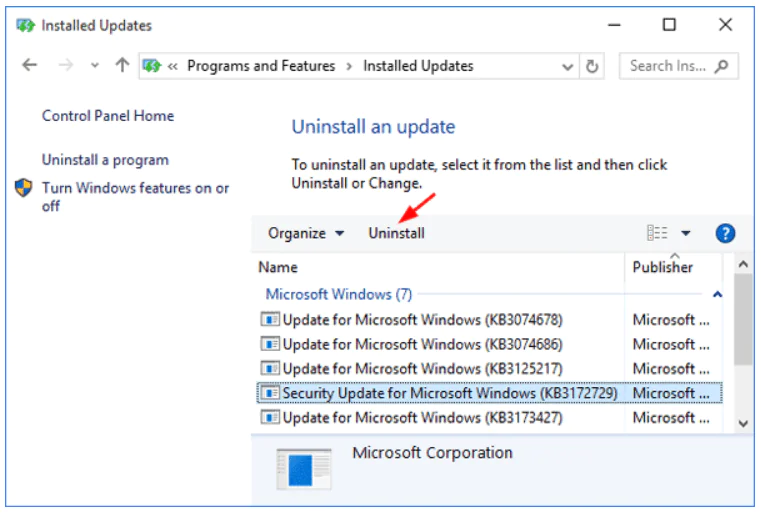
Task: Click the view options list icon
Action: click(657, 233)
